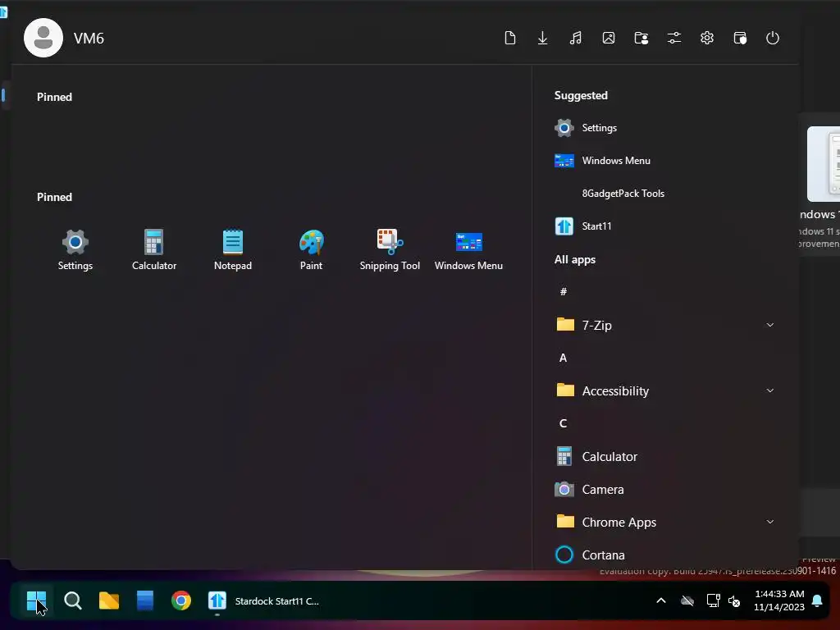This screenshot has height=630, width=840.
Task: Click the Power button icon
Action: tap(773, 38)
